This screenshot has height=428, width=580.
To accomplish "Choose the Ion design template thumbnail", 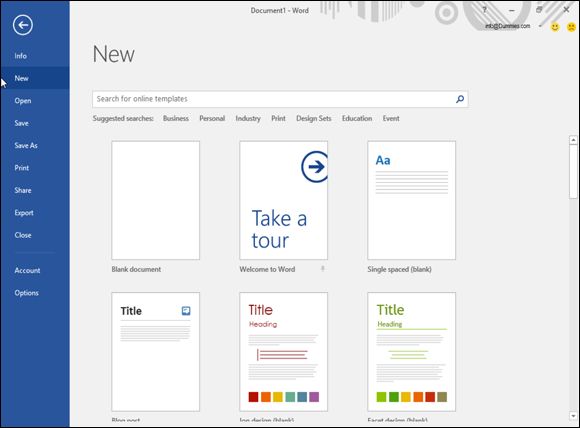I will click(284, 352).
